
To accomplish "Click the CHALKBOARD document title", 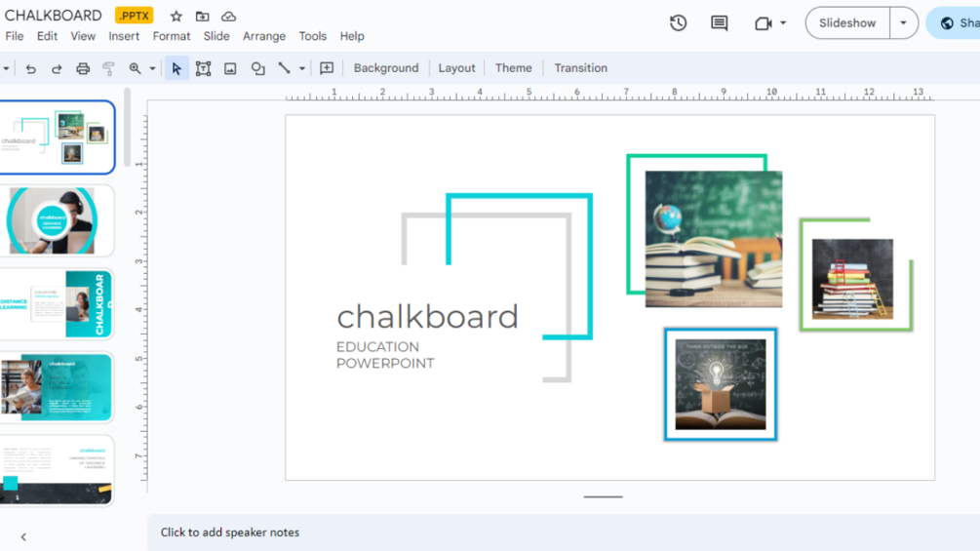I will [x=53, y=16].
